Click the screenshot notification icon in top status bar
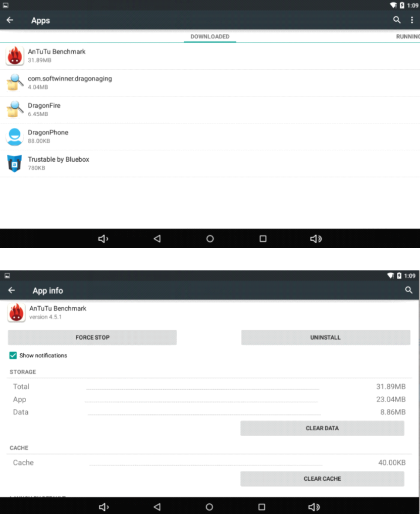420x514 pixels. tap(6, 5)
